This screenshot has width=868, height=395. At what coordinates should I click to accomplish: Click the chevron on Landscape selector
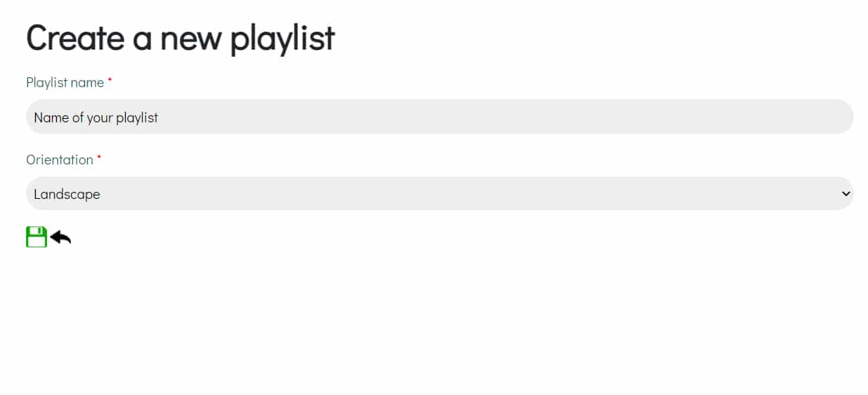[x=846, y=193]
